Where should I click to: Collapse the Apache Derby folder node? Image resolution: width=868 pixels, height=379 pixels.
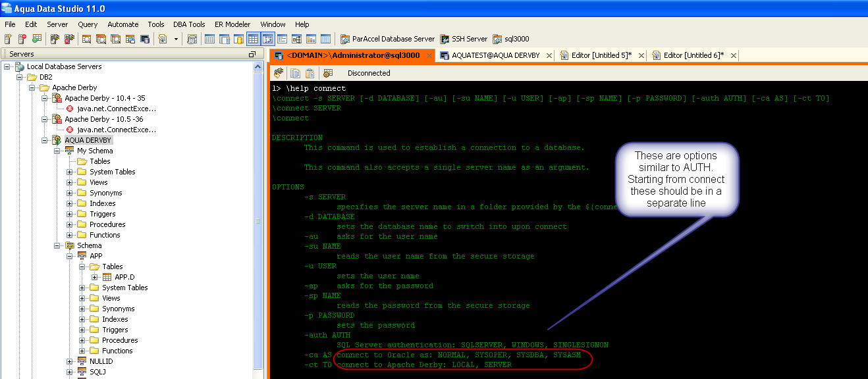point(32,88)
